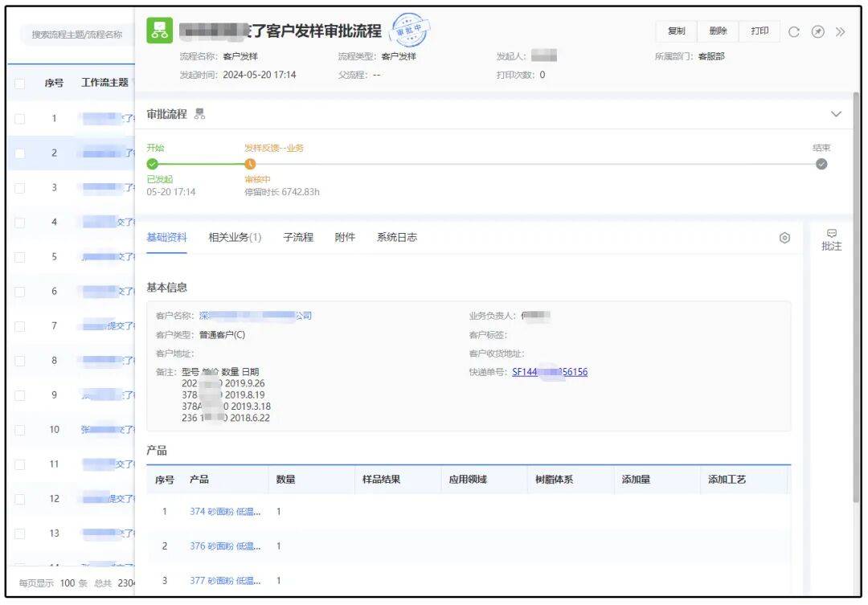
Task: Click the 打印 button
Action: pyautogui.click(x=759, y=31)
